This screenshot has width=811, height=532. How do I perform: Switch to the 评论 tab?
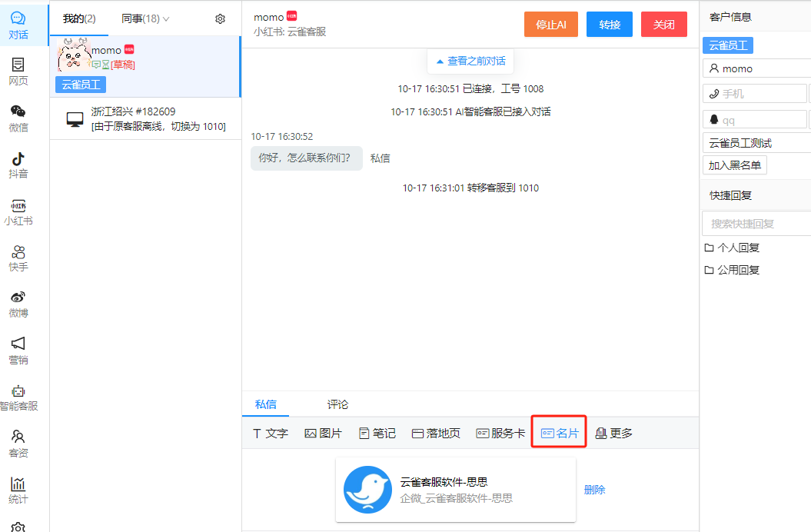[x=337, y=404]
